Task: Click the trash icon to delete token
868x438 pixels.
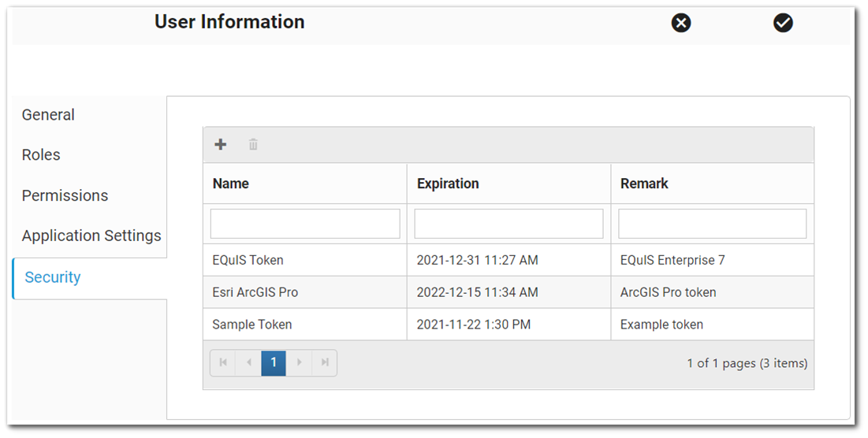Action: pyautogui.click(x=253, y=144)
